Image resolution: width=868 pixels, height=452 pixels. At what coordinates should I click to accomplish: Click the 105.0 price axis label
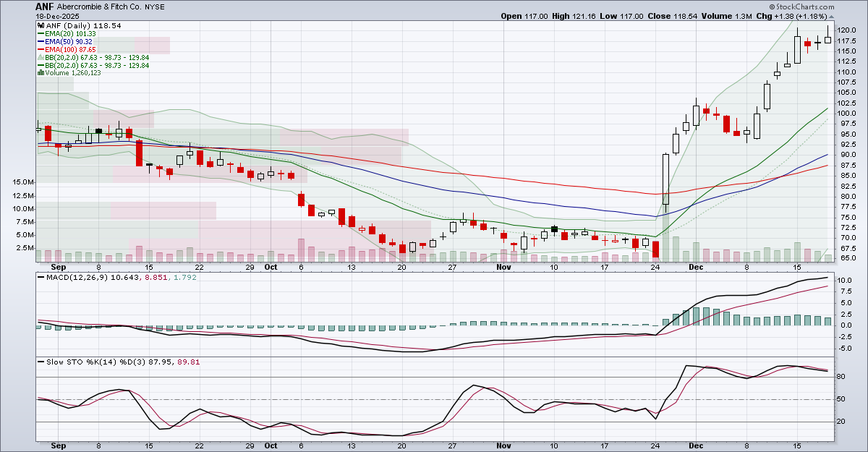[x=847, y=93]
